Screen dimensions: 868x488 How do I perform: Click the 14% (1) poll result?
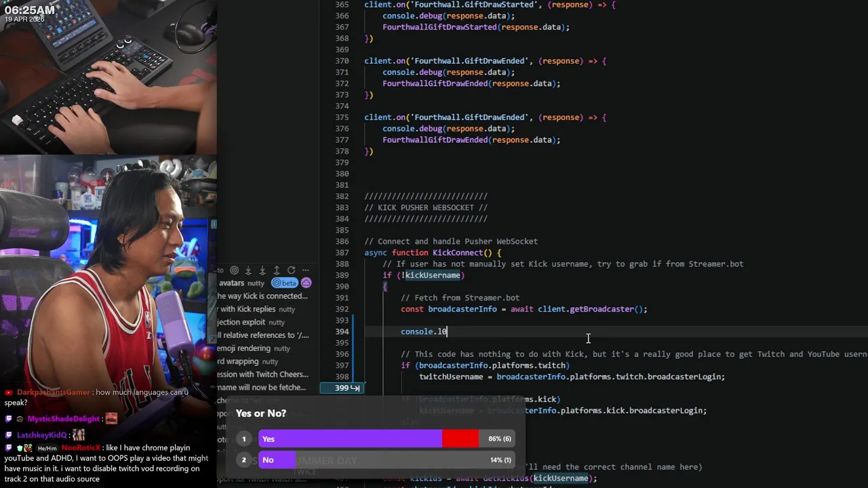[500, 460]
